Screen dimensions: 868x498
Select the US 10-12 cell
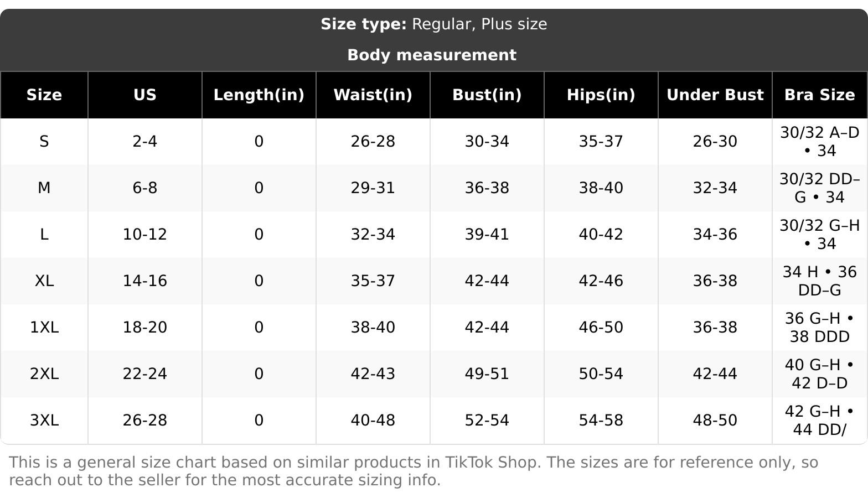point(145,235)
